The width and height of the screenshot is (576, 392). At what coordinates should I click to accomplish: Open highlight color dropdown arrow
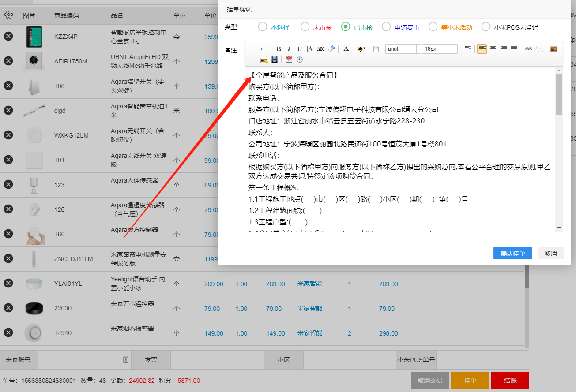coord(368,49)
